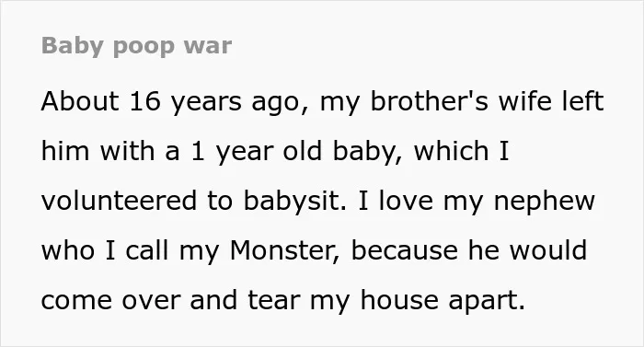The image size is (644, 347).
Task: Click the word "volunteered" in the paragraph
Action: tap(119, 201)
